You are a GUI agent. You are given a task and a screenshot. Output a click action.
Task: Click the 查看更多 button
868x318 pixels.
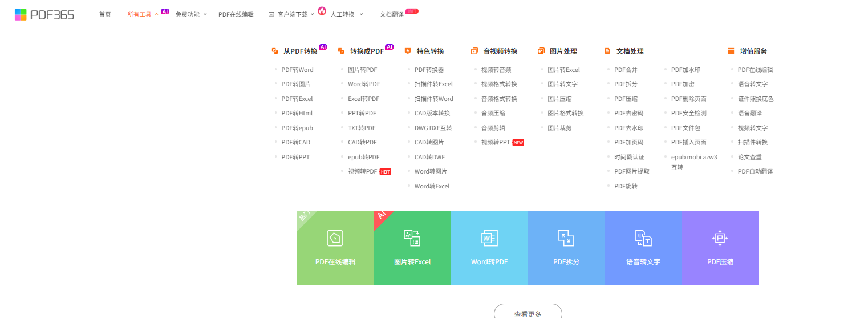(528, 313)
